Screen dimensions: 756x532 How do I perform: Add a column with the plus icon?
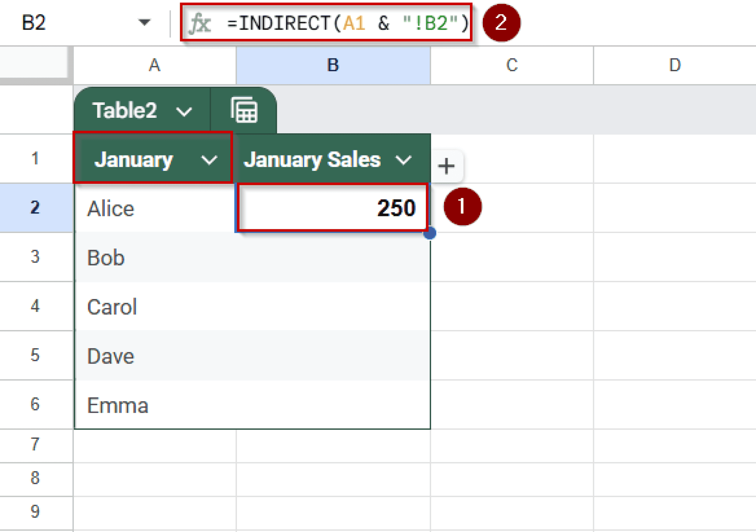click(446, 166)
